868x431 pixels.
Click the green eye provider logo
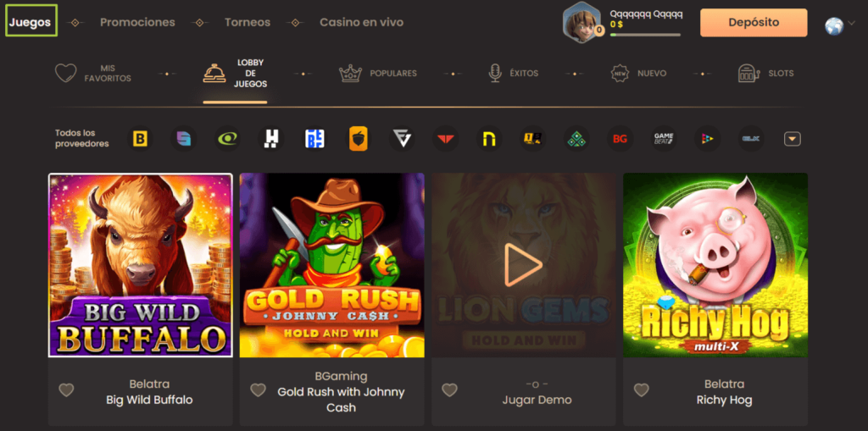(x=227, y=139)
